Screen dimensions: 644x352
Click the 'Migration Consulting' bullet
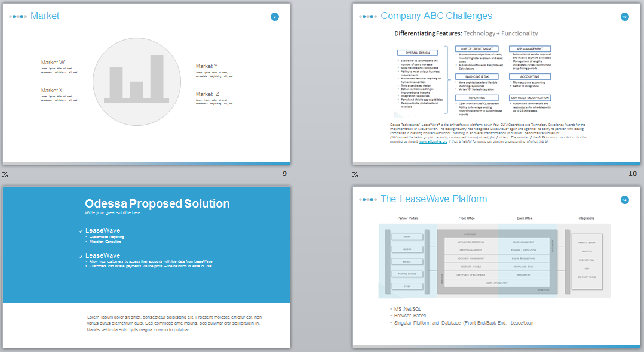coord(105,242)
